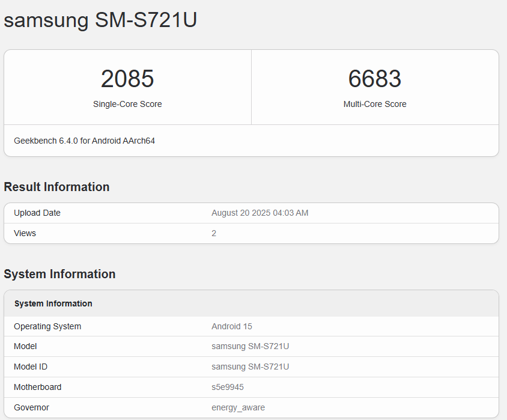Viewport: 507px width, 420px height.
Task: Click the views count value 2
Action: [214, 233]
